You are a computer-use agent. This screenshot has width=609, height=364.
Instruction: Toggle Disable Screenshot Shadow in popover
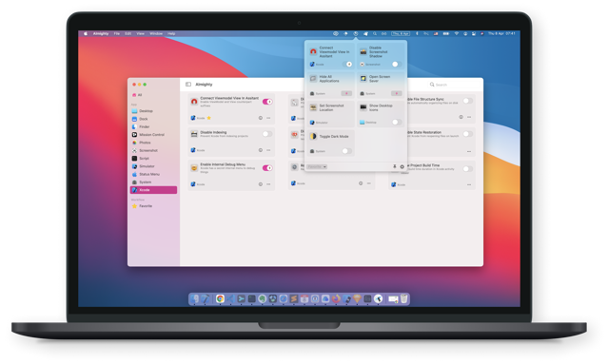coord(396,64)
